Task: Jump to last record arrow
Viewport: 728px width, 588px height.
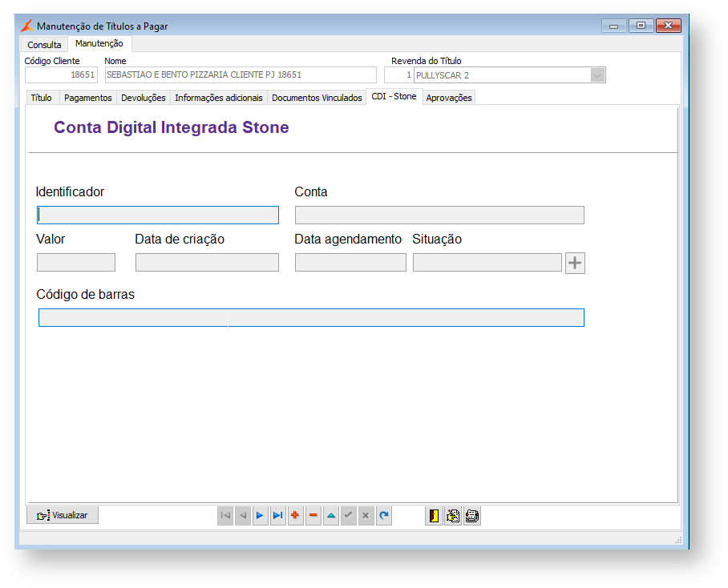Action: coord(277,516)
